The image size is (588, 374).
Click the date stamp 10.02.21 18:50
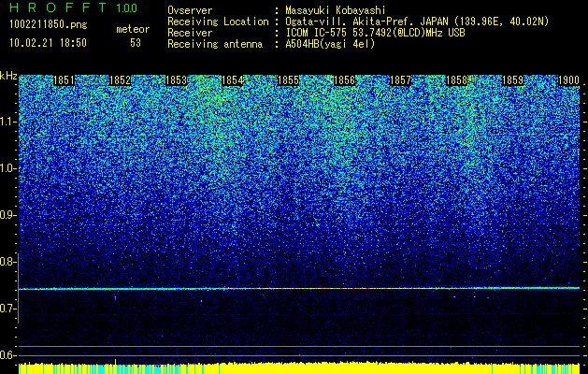click(48, 43)
